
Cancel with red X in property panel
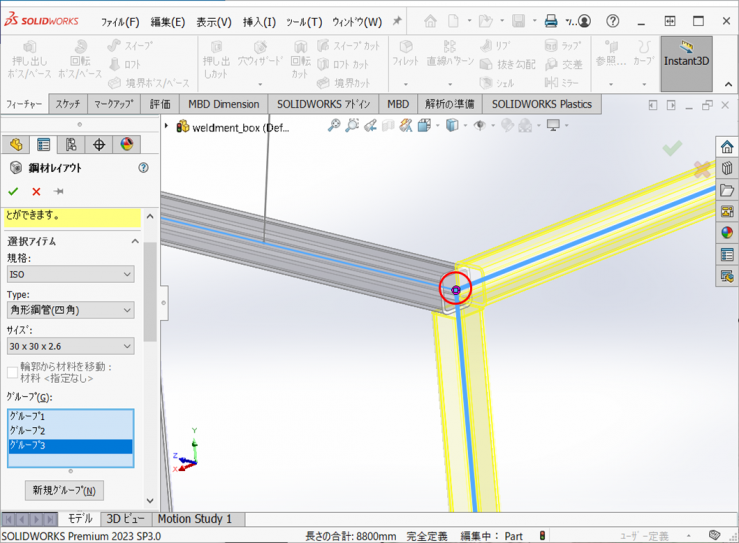[36, 191]
